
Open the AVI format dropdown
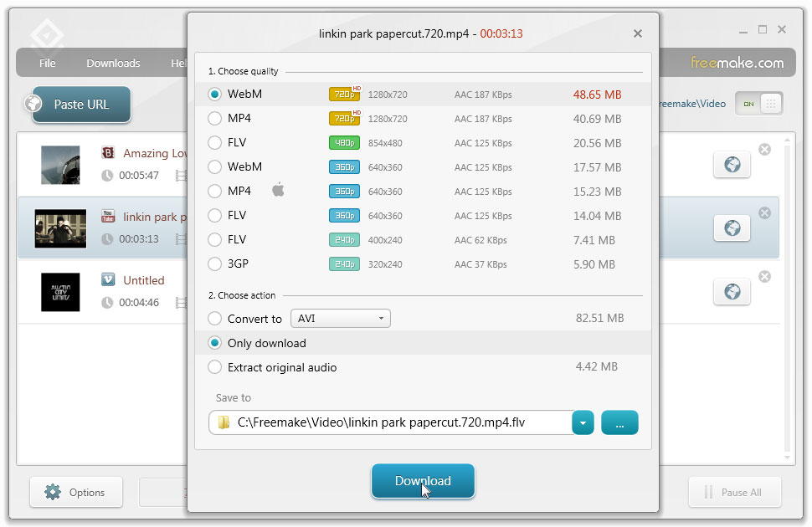[340, 319]
